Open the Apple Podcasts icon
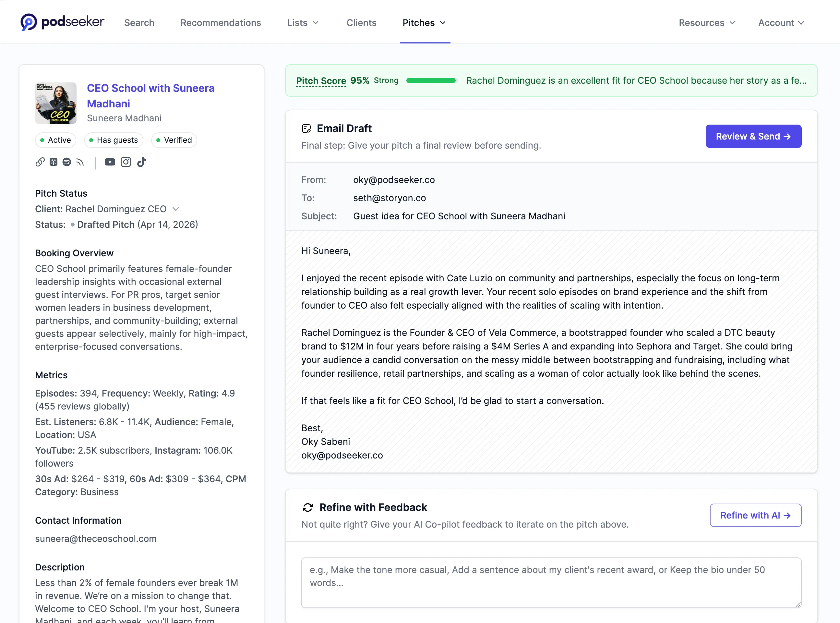This screenshot has height=623, width=840. tap(54, 162)
